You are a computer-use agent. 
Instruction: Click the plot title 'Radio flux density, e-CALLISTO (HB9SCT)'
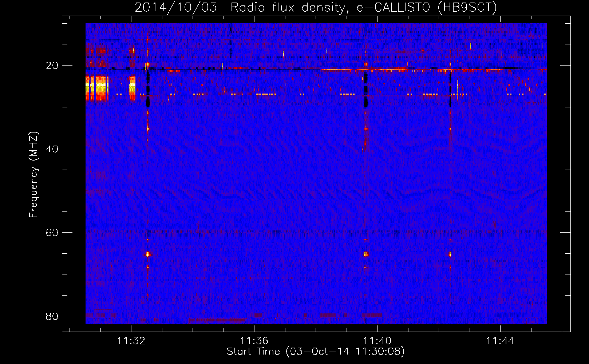363,8
